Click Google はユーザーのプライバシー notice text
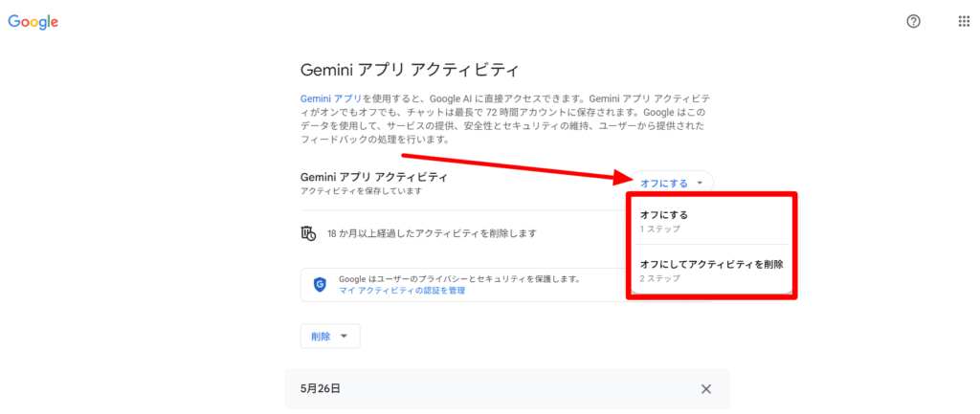Screen dimensions: 980x414 (x=460, y=279)
